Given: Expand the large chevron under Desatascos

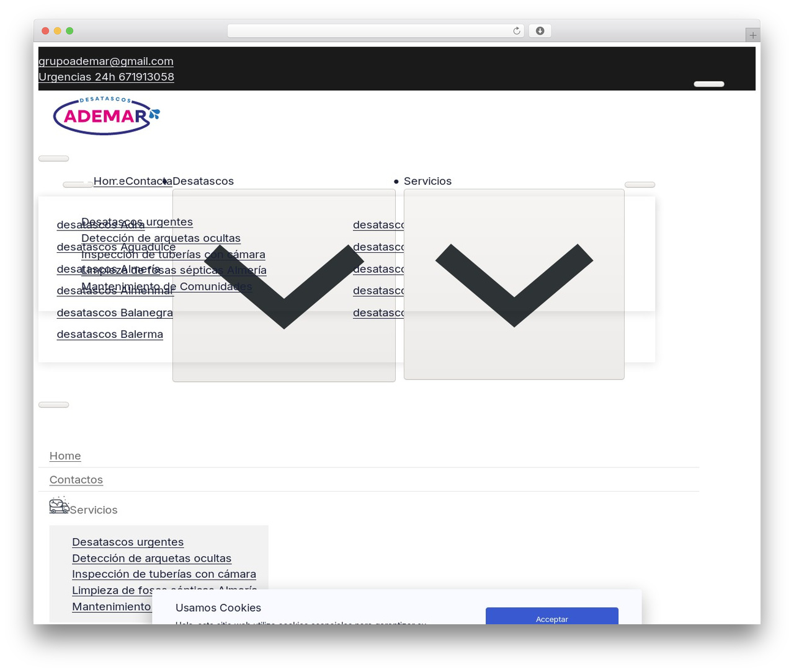Looking at the screenshot, I should 284,285.
